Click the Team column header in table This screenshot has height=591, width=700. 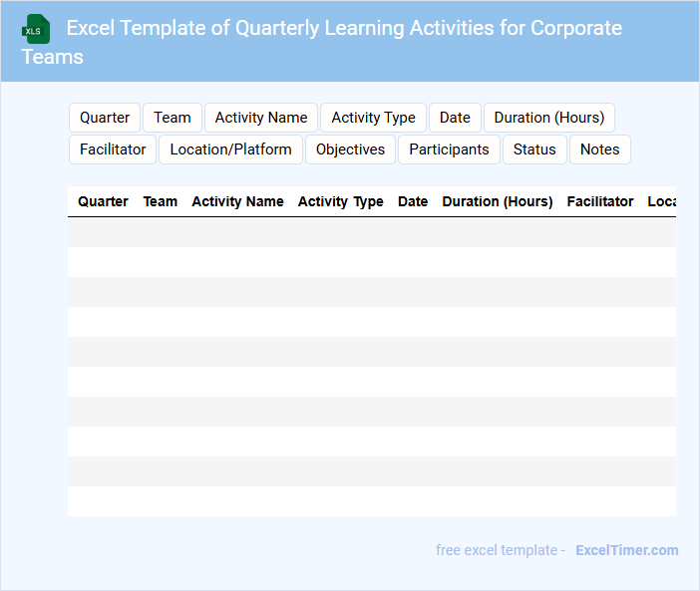(x=161, y=201)
